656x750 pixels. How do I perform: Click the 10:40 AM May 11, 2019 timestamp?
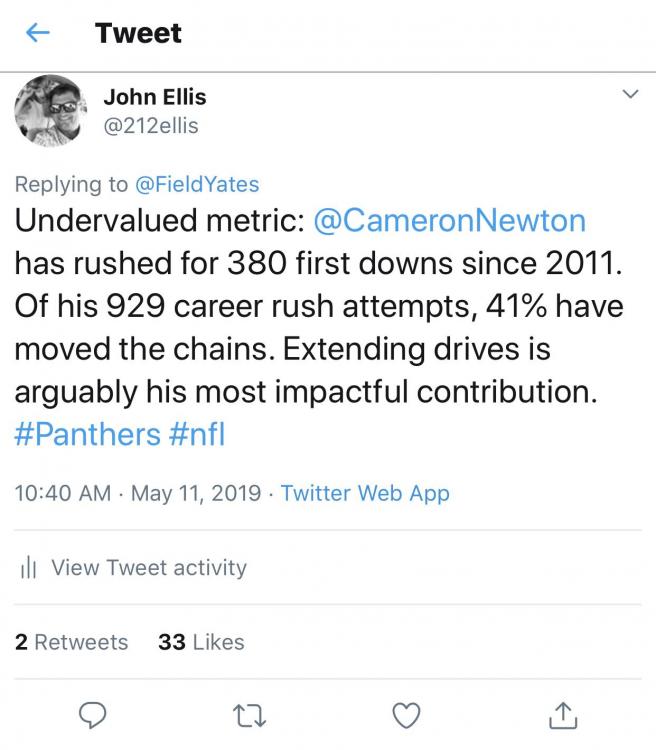tap(139, 493)
